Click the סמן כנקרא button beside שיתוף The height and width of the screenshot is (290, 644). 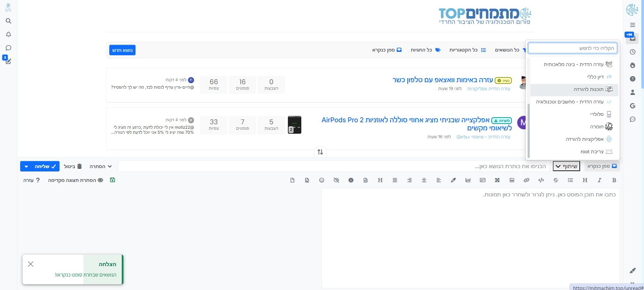pos(602,166)
